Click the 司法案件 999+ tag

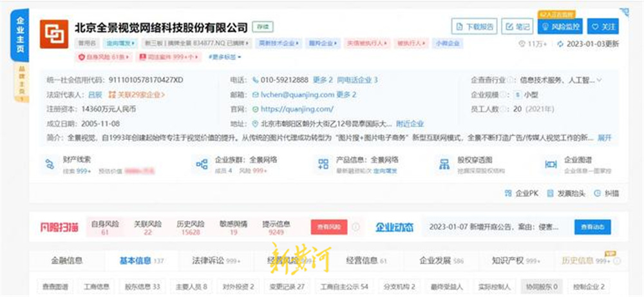[168, 57]
